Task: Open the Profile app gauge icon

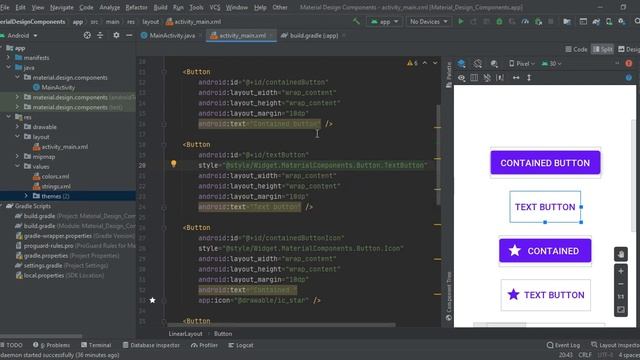Action: point(525,21)
